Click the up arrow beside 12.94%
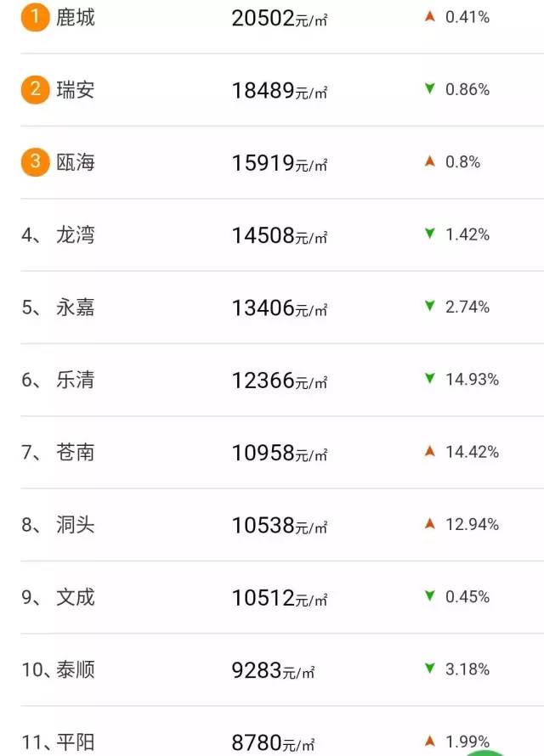 430,524
